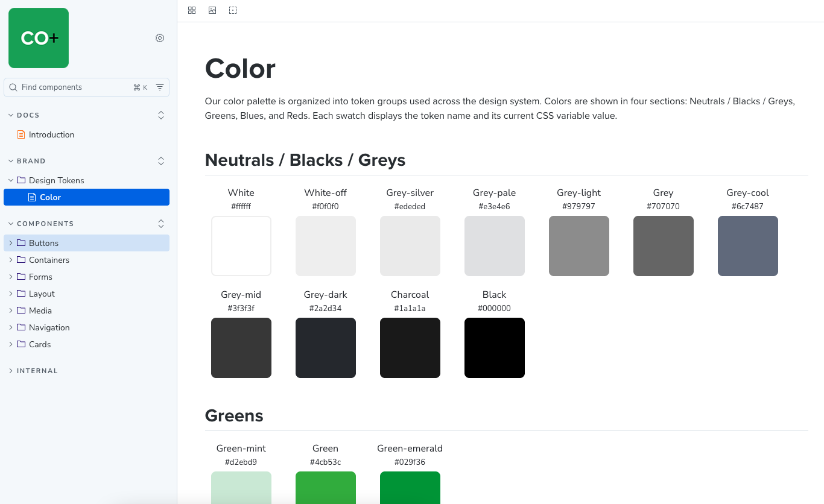Click the ⌘ K shortcut hint
The height and width of the screenshot is (504, 824).
[x=141, y=87]
